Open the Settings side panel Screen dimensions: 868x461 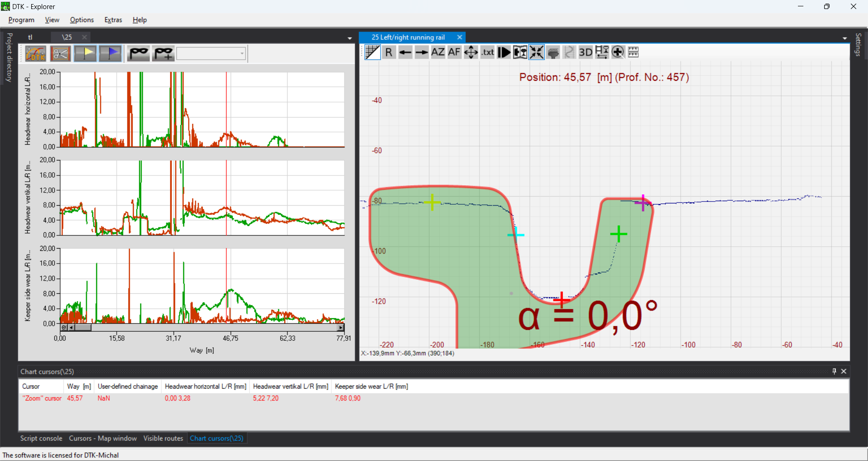858,45
